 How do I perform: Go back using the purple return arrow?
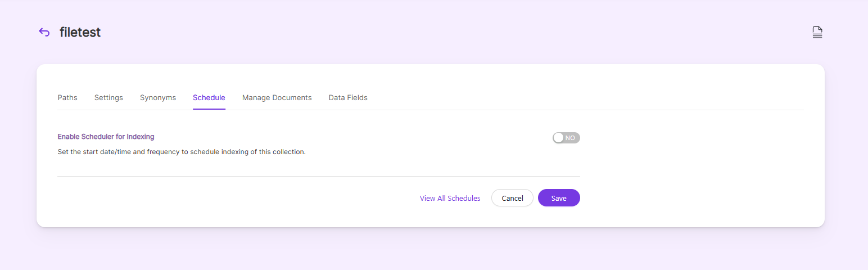44,32
